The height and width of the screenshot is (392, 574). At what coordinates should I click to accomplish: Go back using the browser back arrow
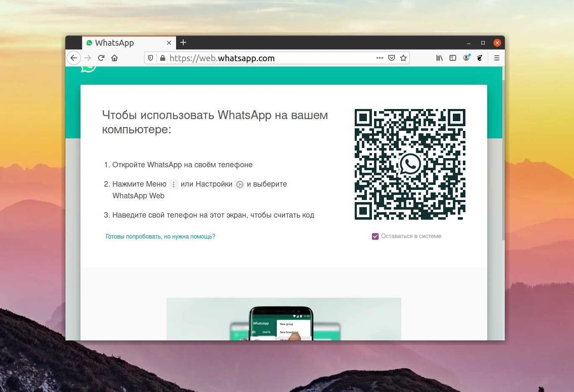coord(74,58)
